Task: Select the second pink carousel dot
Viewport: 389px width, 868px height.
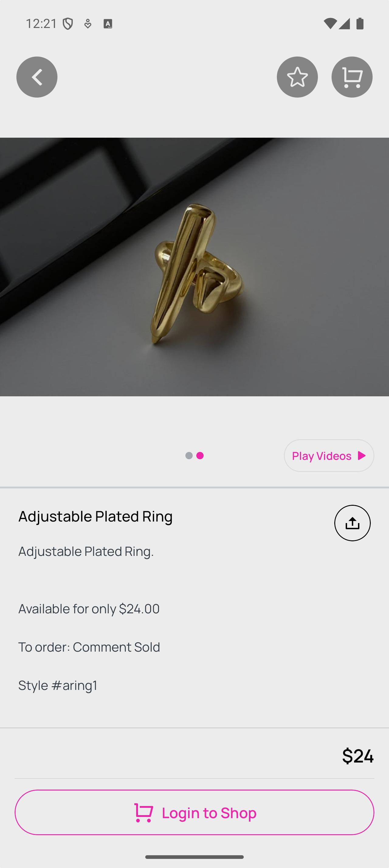Action: tap(200, 456)
